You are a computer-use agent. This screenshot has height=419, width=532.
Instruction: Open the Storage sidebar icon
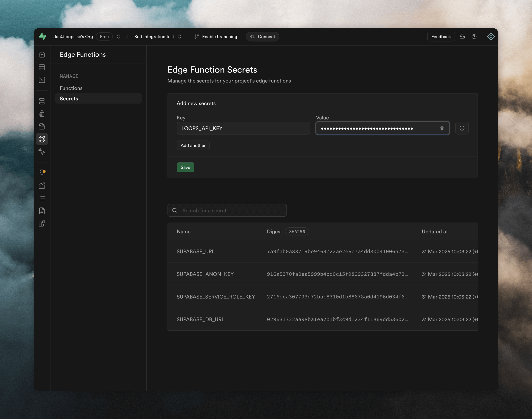(x=42, y=126)
